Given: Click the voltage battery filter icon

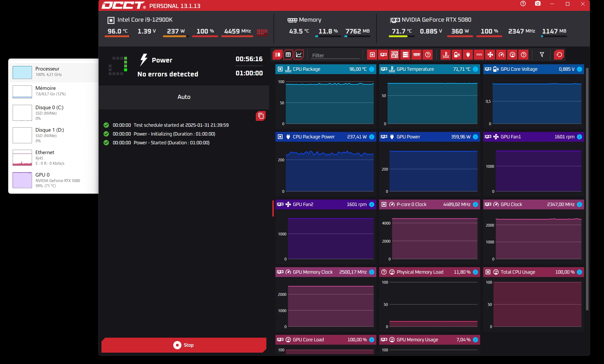Looking at the screenshot, I should (457, 55).
